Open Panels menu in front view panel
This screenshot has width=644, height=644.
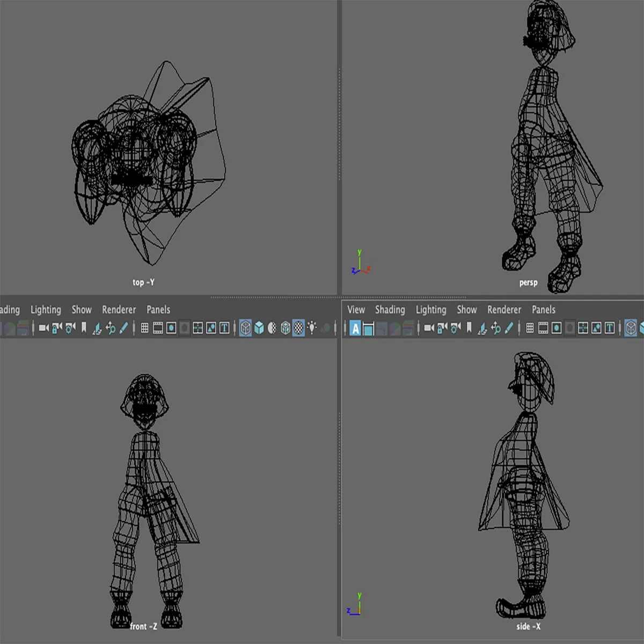pos(158,310)
